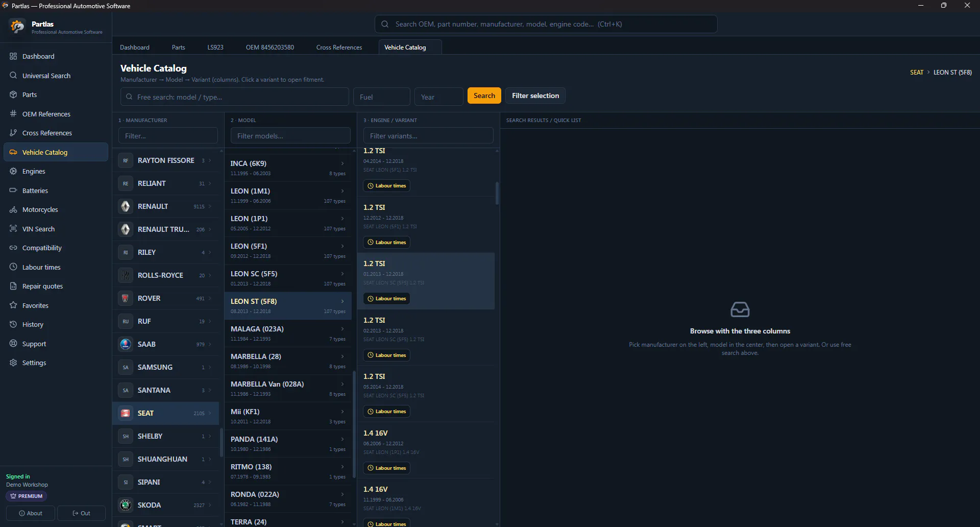Image resolution: width=980 pixels, height=527 pixels.
Task: Click the Filter models input field
Action: pos(290,136)
